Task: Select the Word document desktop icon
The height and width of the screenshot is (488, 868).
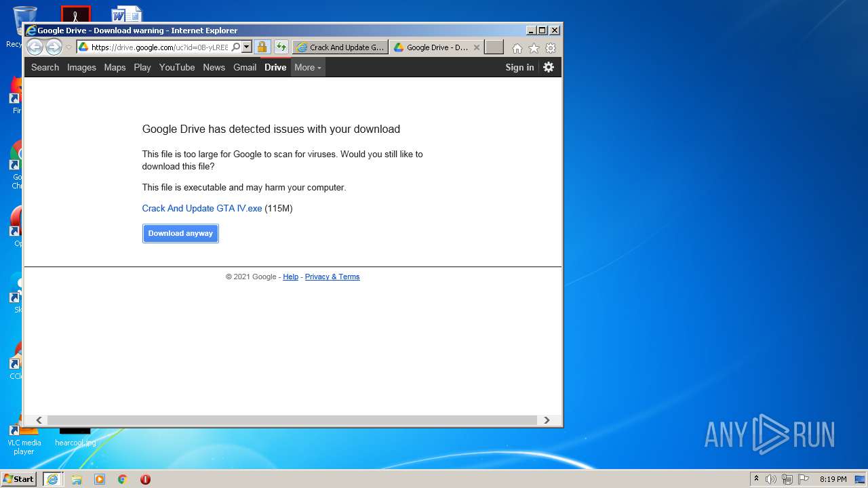Action: 127,14
